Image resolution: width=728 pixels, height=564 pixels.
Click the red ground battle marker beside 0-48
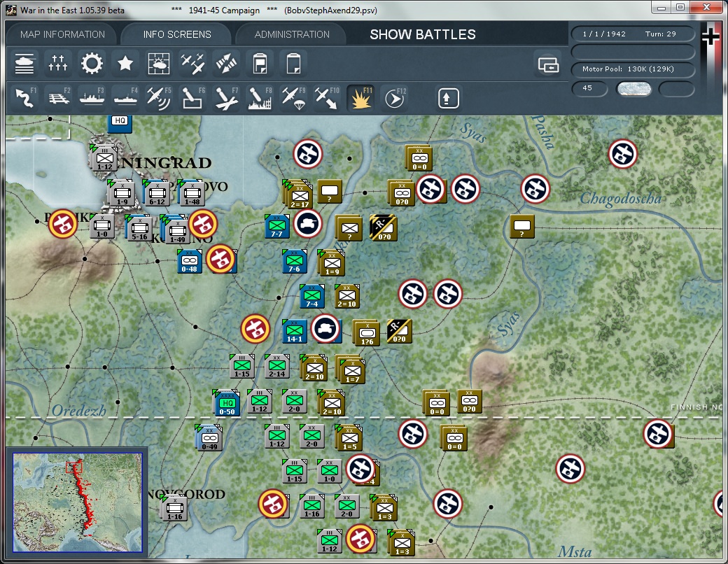[220, 258]
